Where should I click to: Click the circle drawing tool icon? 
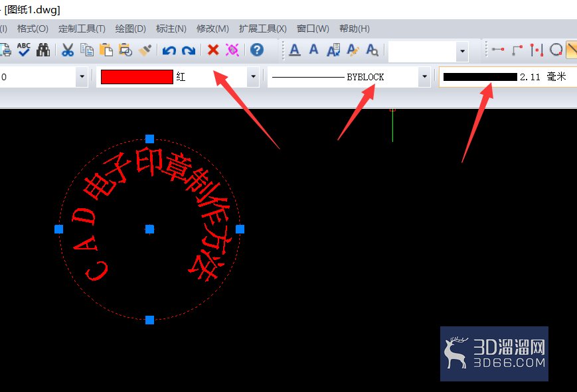pos(556,50)
